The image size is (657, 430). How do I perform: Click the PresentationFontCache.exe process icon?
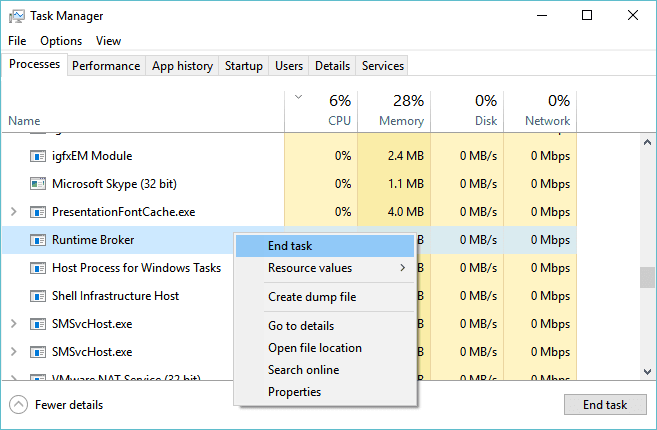(38, 212)
